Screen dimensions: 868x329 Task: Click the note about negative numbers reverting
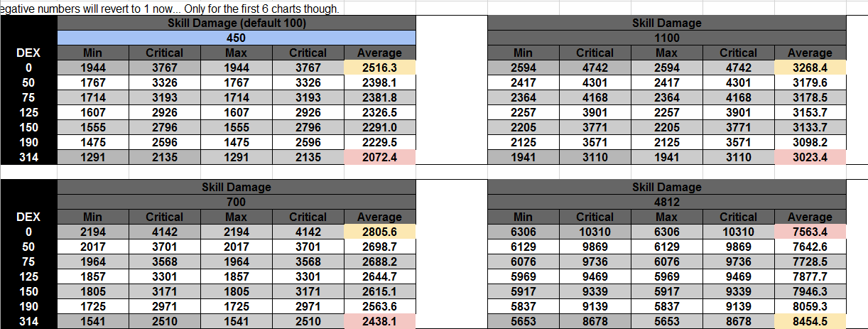click(170, 9)
